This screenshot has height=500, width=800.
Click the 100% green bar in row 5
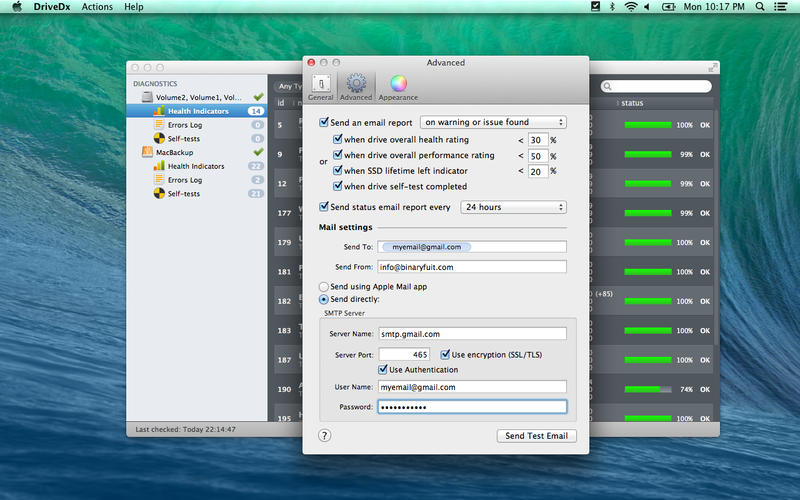[x=648, y=125]
